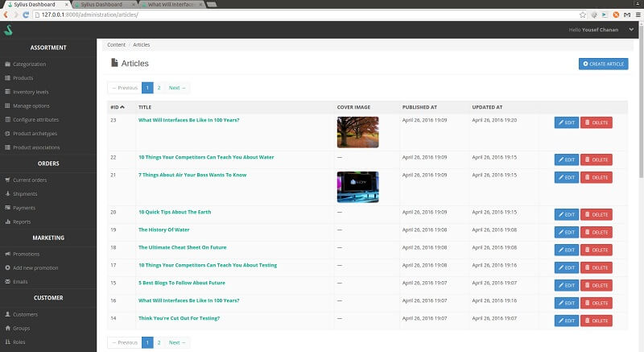644x352 pixels.
Task: Edit The Ultimate Cheat Sheet On Future
Action: tap(567, 250)
